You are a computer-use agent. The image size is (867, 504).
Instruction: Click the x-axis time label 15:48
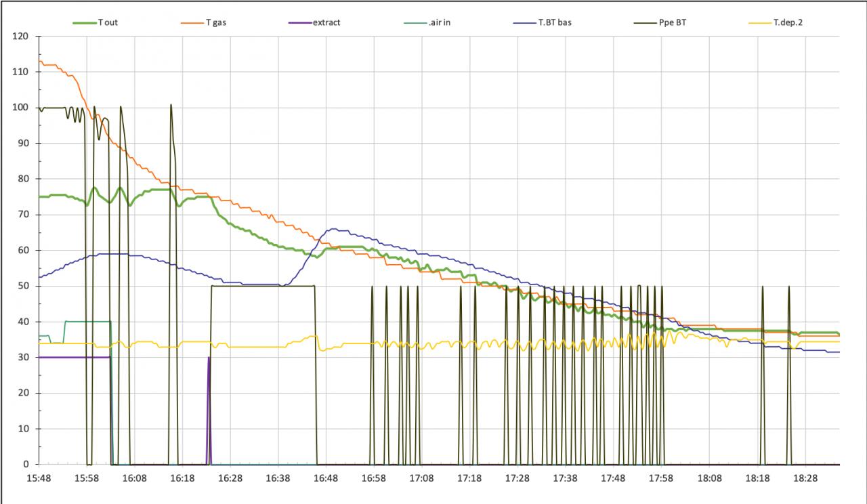coord(39,478)
